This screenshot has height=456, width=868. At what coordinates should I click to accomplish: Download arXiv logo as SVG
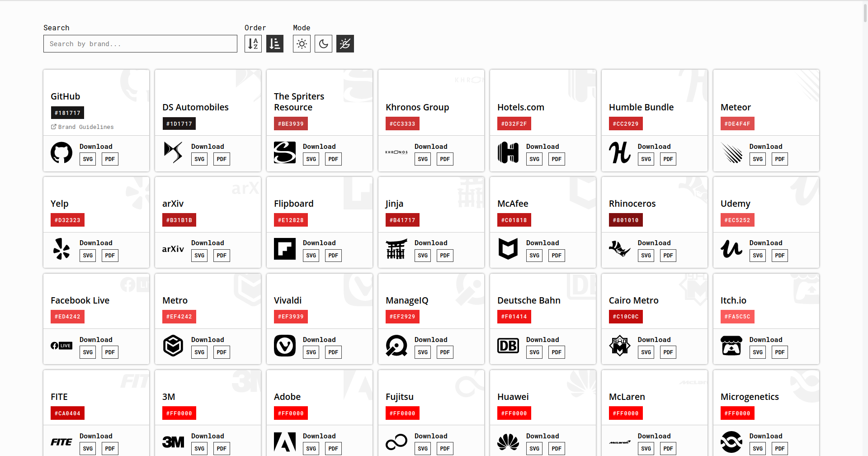tap(199, 256)
